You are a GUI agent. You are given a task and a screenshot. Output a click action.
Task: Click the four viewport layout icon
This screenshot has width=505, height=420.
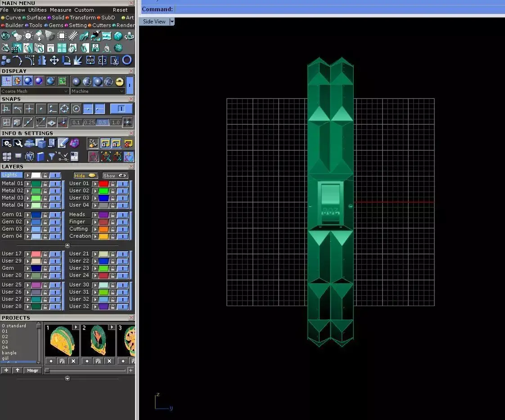click(7, 157)
